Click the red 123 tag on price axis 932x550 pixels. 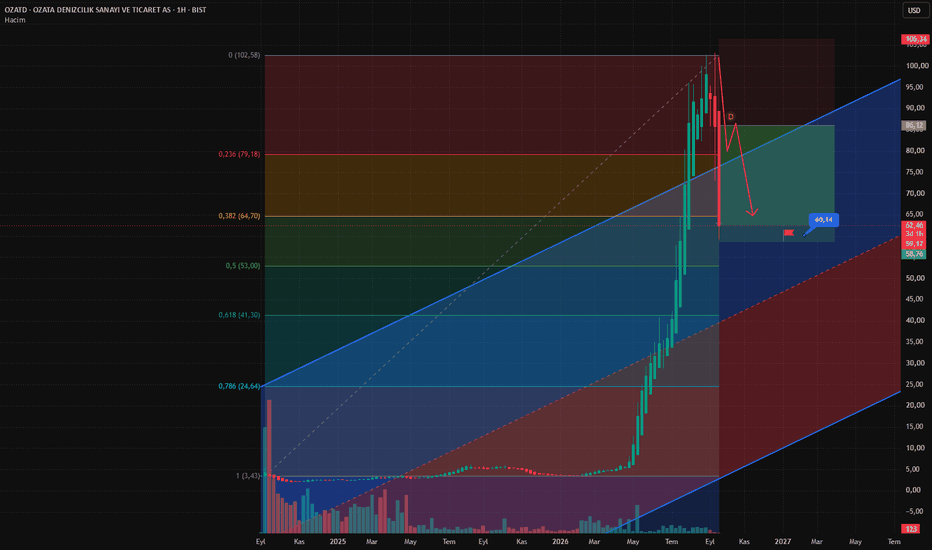tap(911, 529)
